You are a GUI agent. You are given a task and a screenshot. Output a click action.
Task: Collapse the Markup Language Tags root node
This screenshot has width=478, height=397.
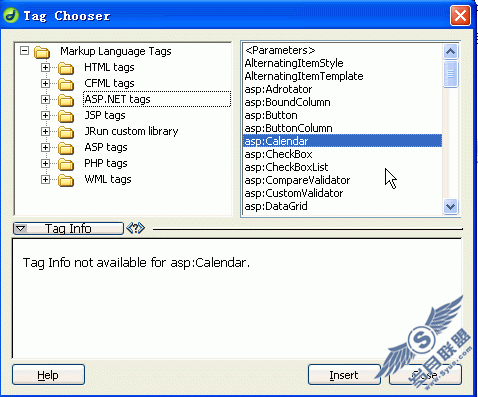point(24,51)
